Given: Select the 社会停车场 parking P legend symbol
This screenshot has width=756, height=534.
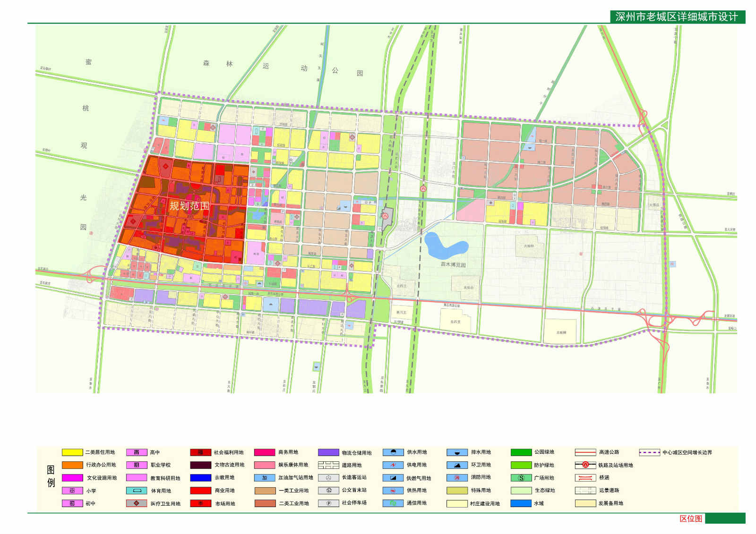Looking at the screenshot, I should (x=328, y=503).
